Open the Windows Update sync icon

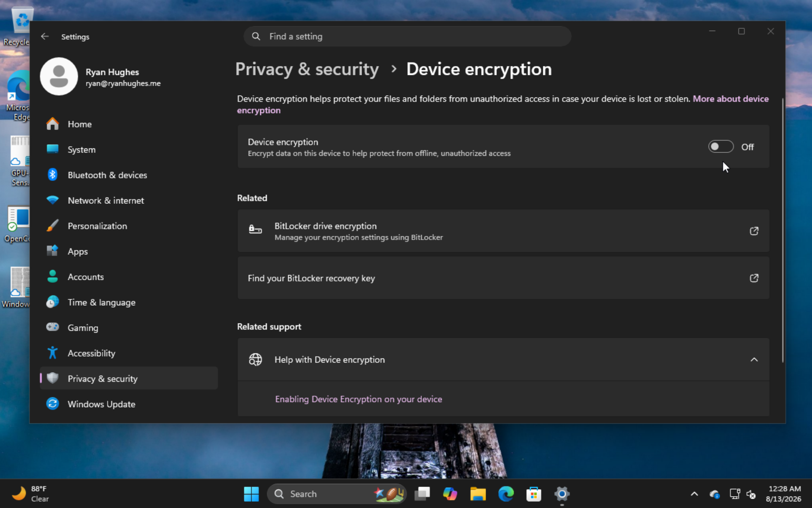coord(52,404)
